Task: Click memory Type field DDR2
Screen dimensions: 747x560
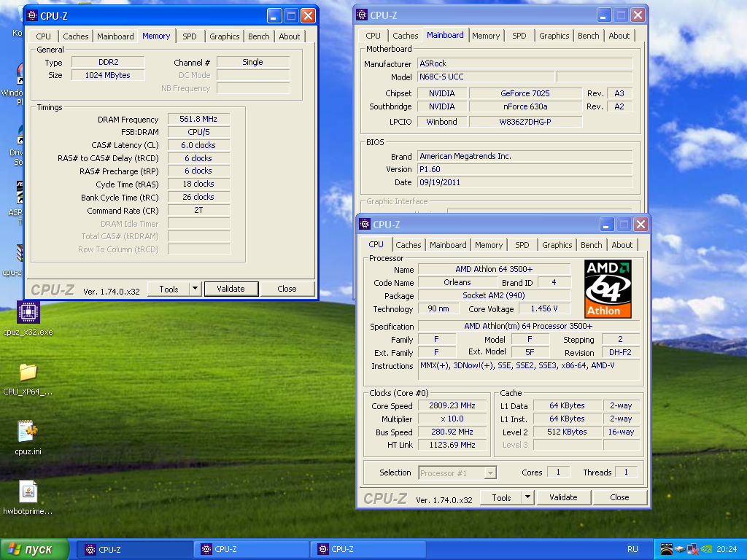Action: pos(108,62)
